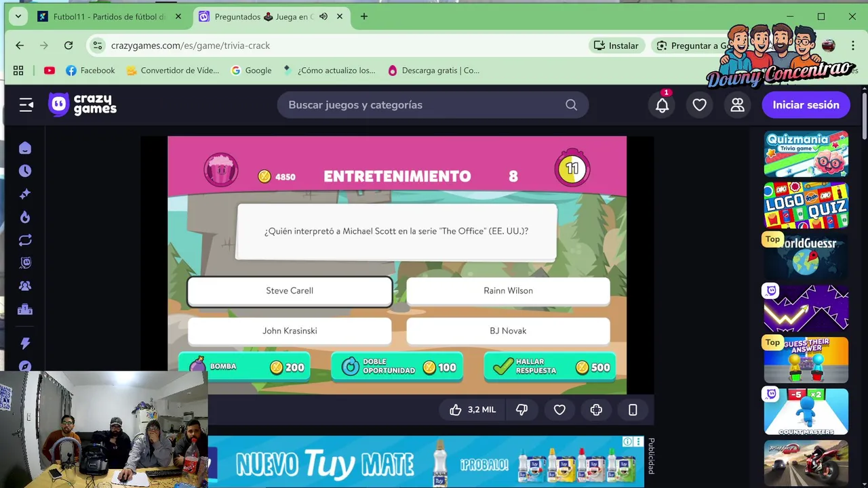Click the popcorn entertainment category icon
This screenshot has height=488, width=868.
coord(221,169)
